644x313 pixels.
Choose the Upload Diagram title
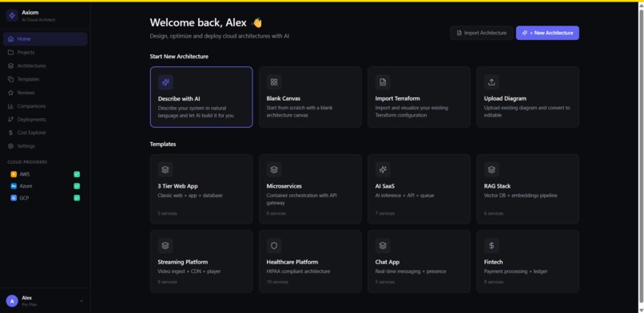coord(505,98)
